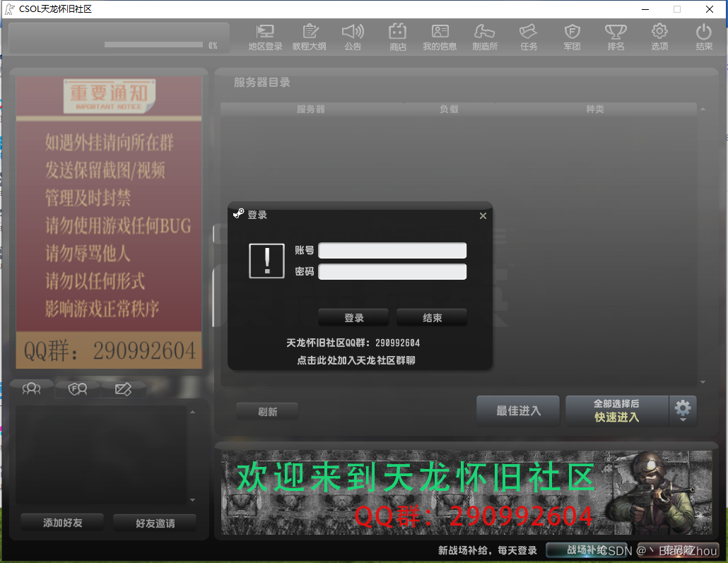Image resolution: width=728 pixels, height=563 pixels.
Task: Check the 排名 rankings
Action: click(616, 37)
